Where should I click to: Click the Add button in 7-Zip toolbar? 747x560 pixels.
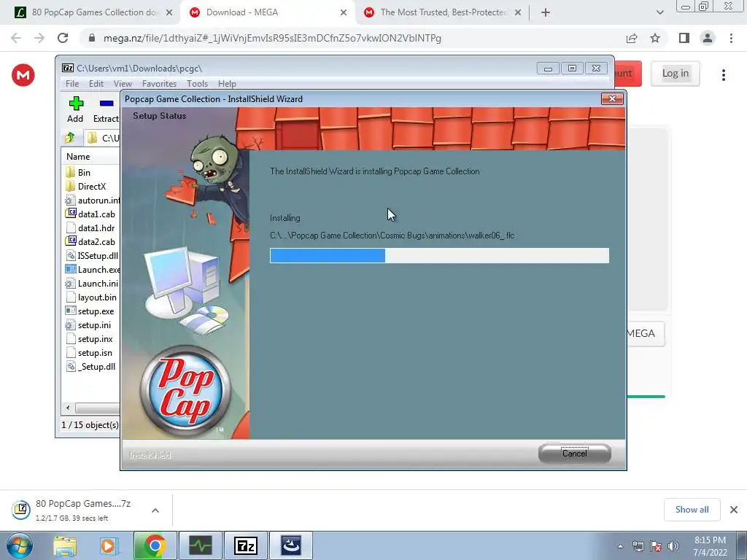click(x=75, y=109)
